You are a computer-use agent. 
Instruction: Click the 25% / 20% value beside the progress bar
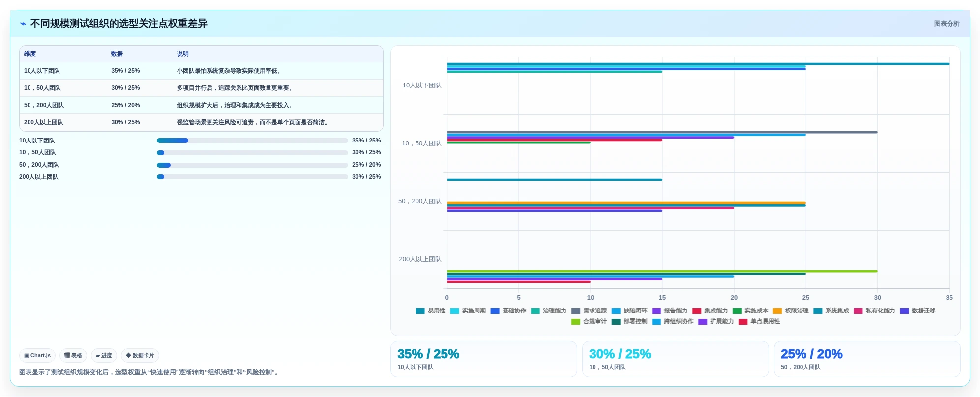pyautogui.click(x=366, y=165)
